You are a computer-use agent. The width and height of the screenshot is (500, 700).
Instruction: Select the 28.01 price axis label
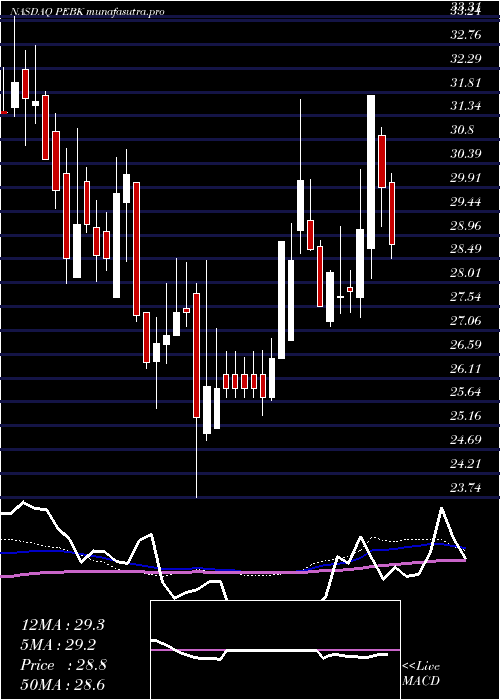[466, 272]
